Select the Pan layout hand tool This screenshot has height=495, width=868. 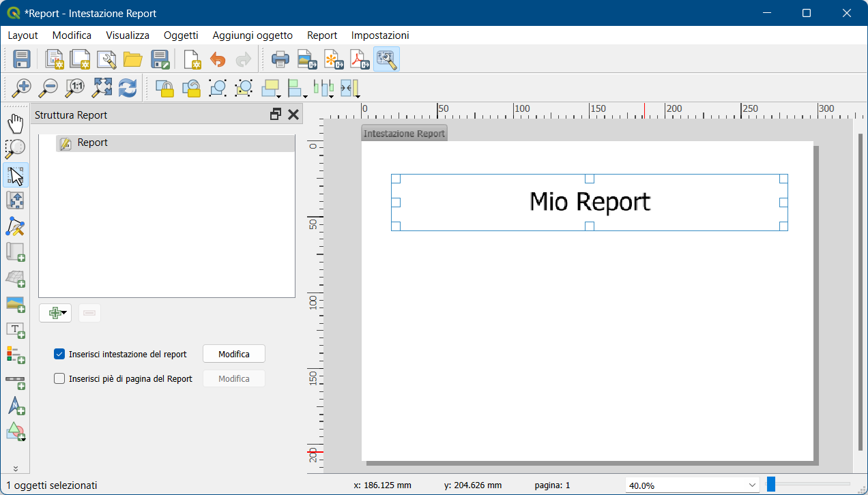[x=15, y=123]
